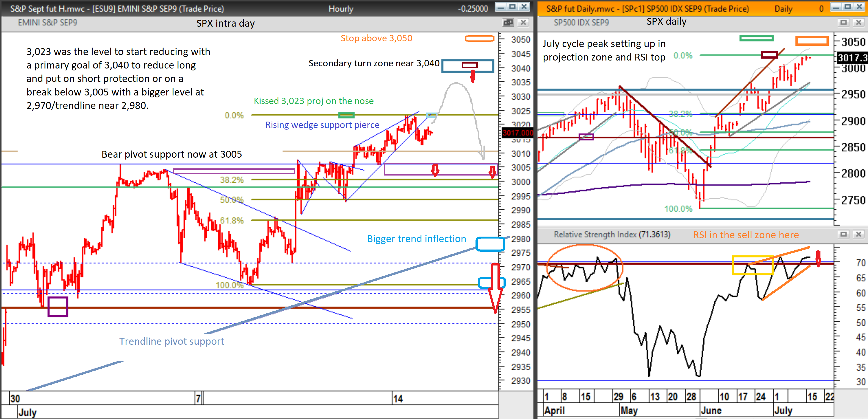Screen dimensions: 868x419
Task: Click the 30 level on RSI axis
Action: (861, 382)
